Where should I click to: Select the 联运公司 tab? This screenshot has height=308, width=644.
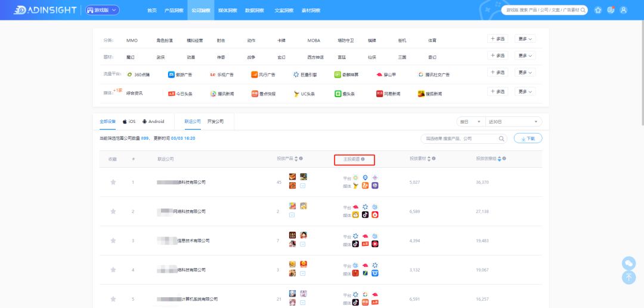click(x=193, y=122)
